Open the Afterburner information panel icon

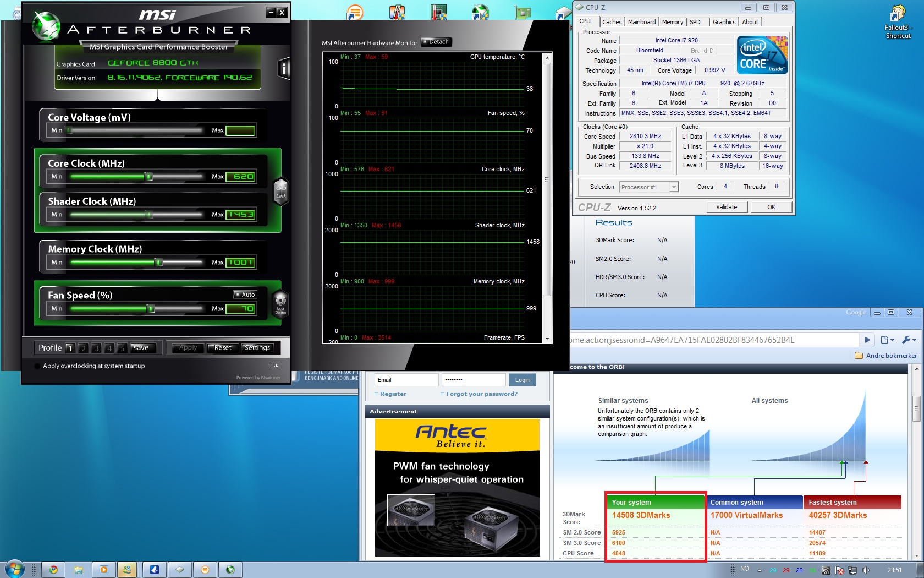(x=284, y=68)
